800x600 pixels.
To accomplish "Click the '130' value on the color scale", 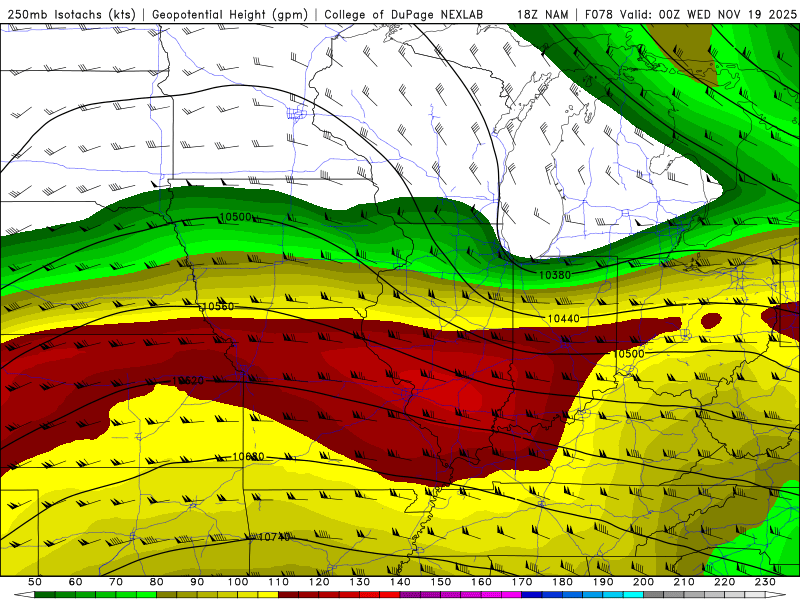I will pos(359,582).
